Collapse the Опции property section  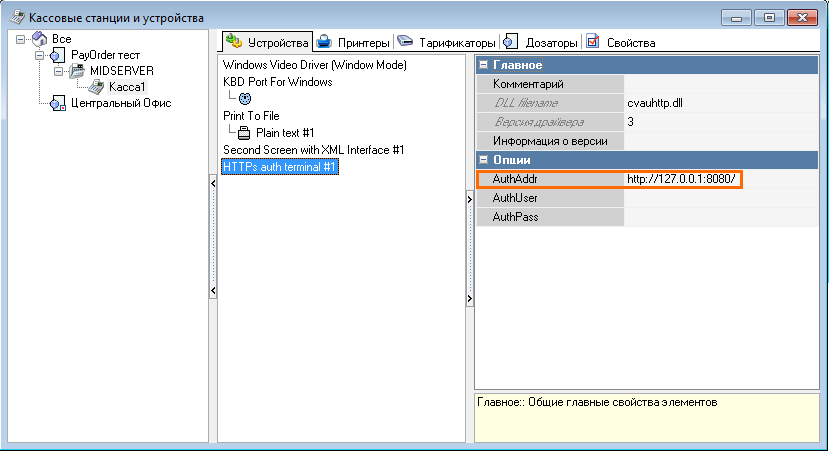pos(484,160)
